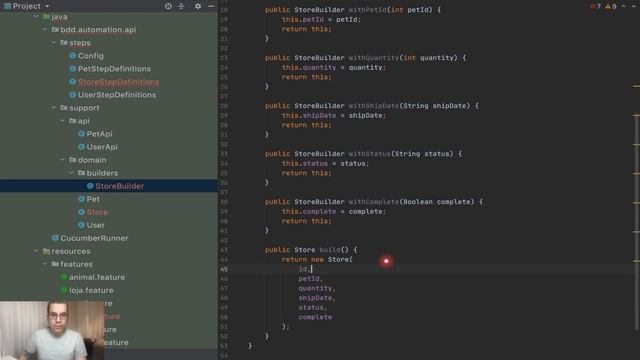Click the warnings count indicator
The width and height of the screenshot is (640, 360).
click(x=611, y=6)
